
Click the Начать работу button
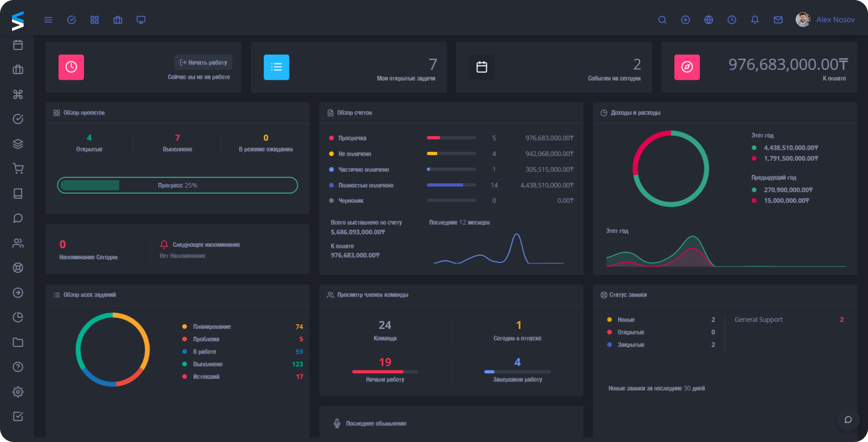click(x=203, y=63)
